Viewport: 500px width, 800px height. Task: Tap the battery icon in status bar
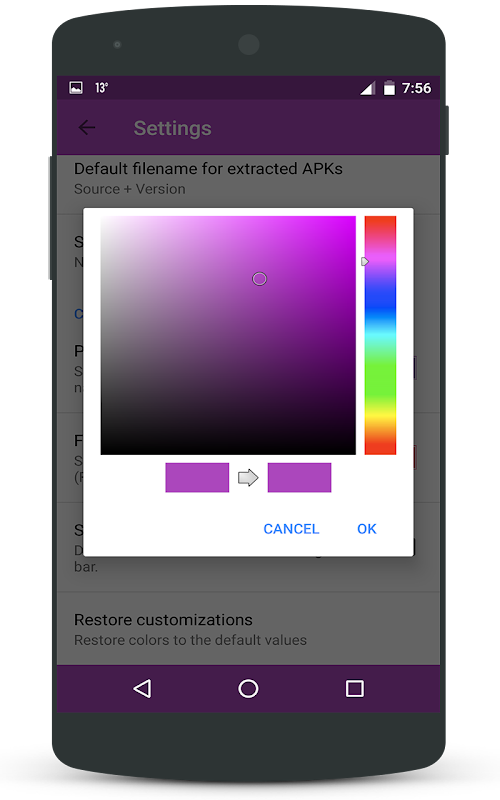coord(389,88)
